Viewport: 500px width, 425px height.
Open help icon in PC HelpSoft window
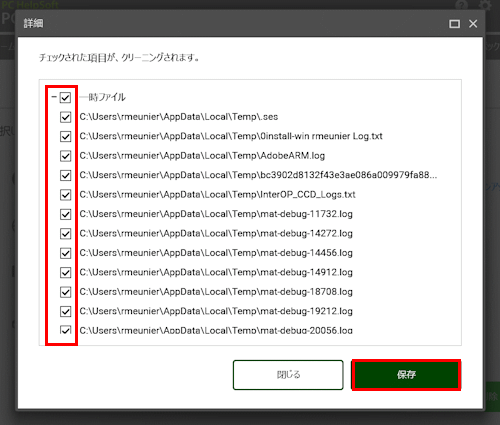click(462, 5)
